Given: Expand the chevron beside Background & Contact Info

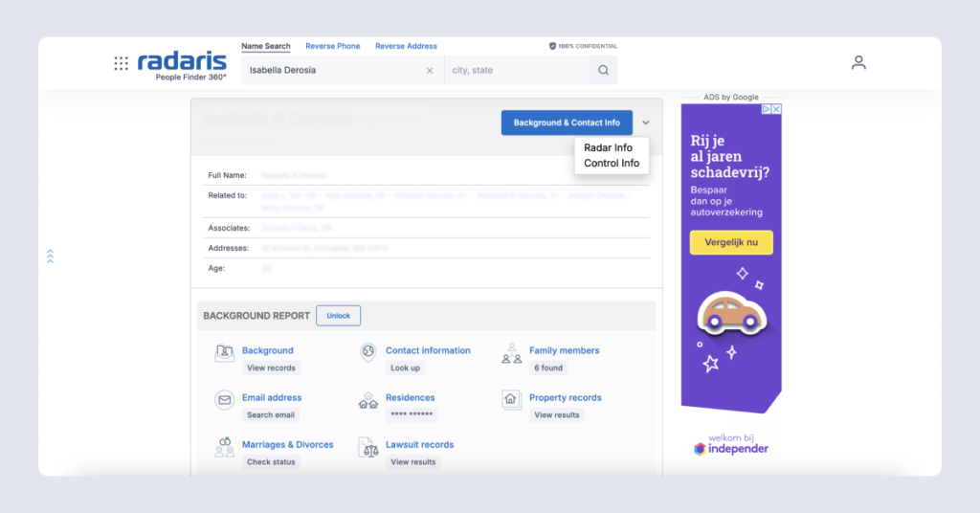Looking at the screenshot, I should click(646, 123).
